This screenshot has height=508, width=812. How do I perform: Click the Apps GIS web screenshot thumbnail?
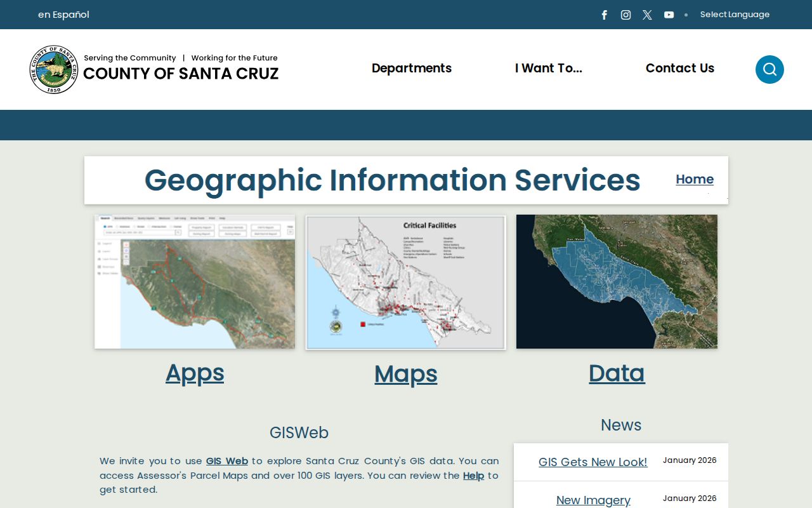click(195, 282)
